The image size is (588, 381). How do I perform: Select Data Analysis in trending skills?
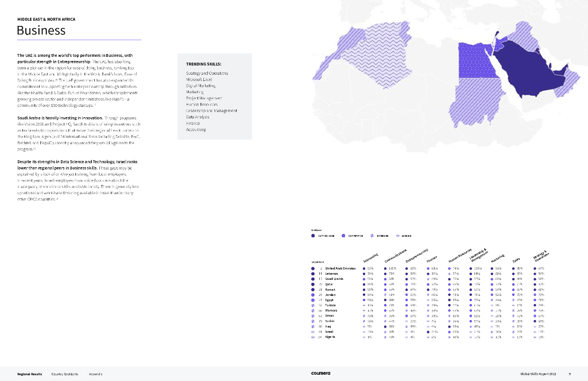point(198,117)
